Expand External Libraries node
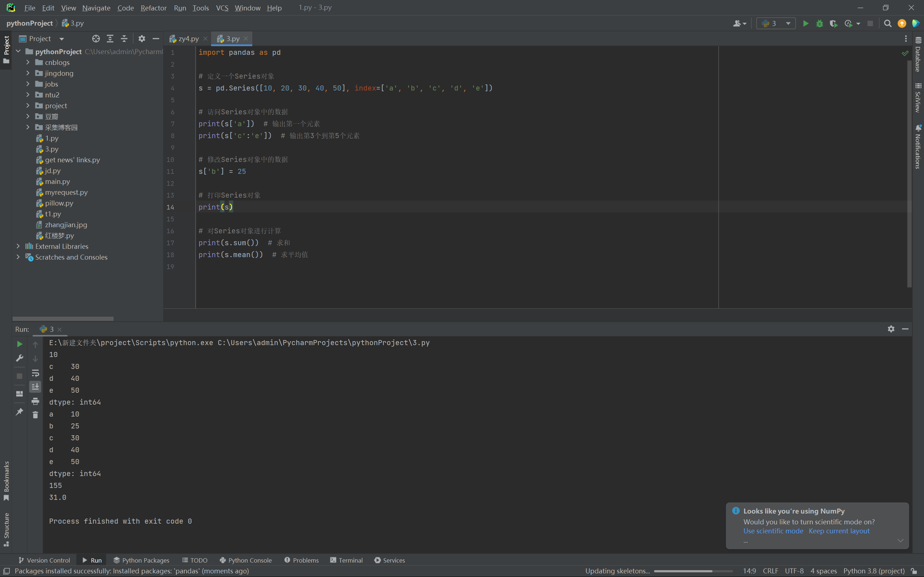 click(18, 246)
